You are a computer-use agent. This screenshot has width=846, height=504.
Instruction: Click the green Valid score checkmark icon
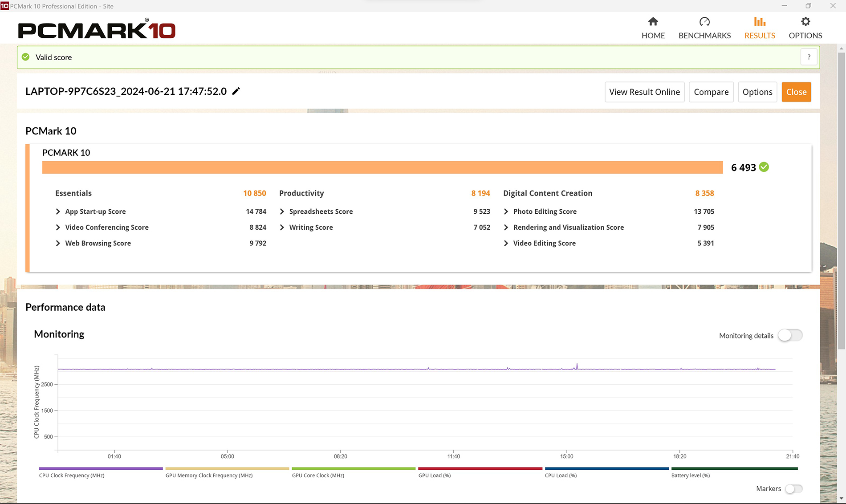coord(26,57)
